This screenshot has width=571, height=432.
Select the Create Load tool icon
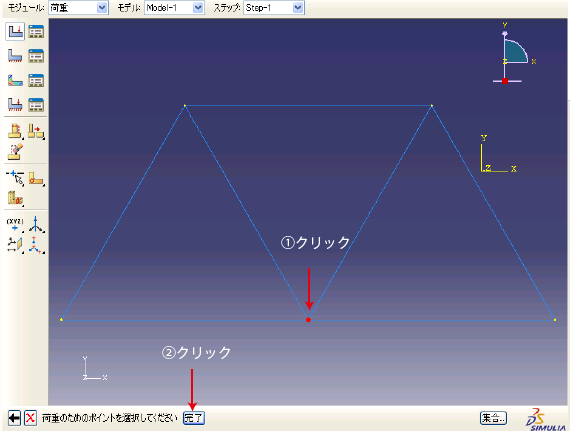15,32
